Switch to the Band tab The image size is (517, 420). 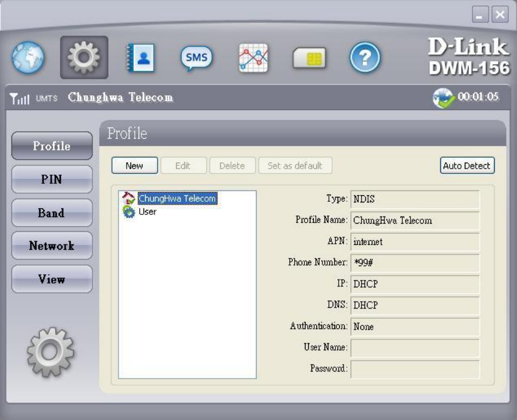pyautogui.click(x=52, y=213)
